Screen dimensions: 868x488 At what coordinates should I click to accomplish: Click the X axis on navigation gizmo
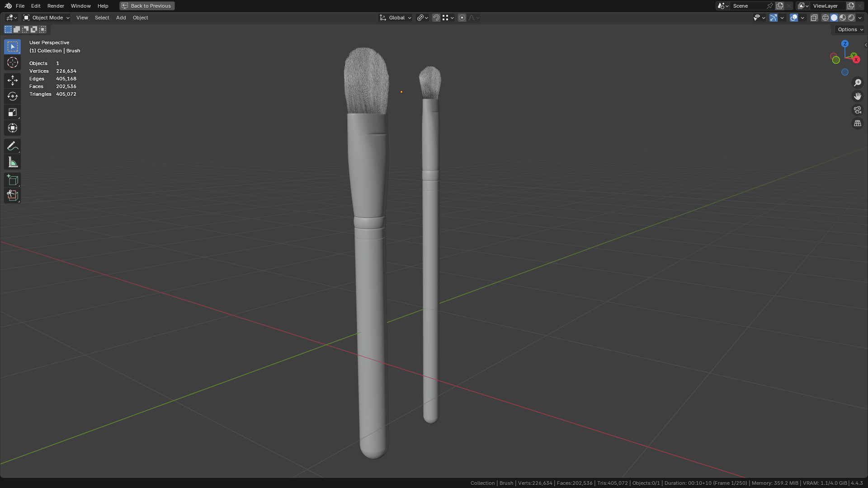point(855,59)
